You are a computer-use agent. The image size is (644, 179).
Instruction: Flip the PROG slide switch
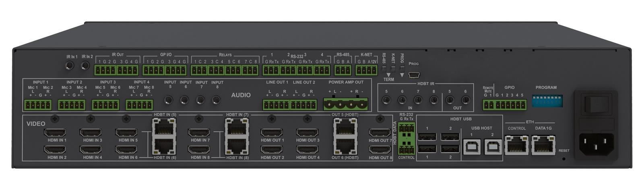402,69
